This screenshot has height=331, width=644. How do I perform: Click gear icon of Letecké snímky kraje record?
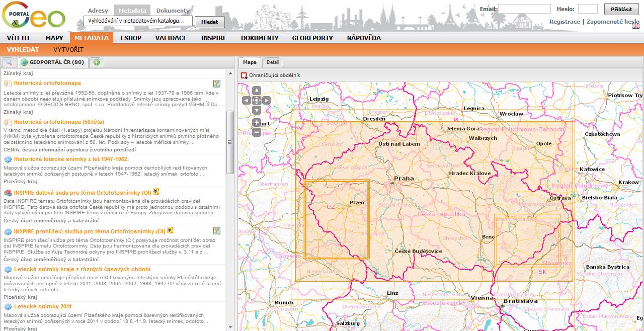coord(8,270)
